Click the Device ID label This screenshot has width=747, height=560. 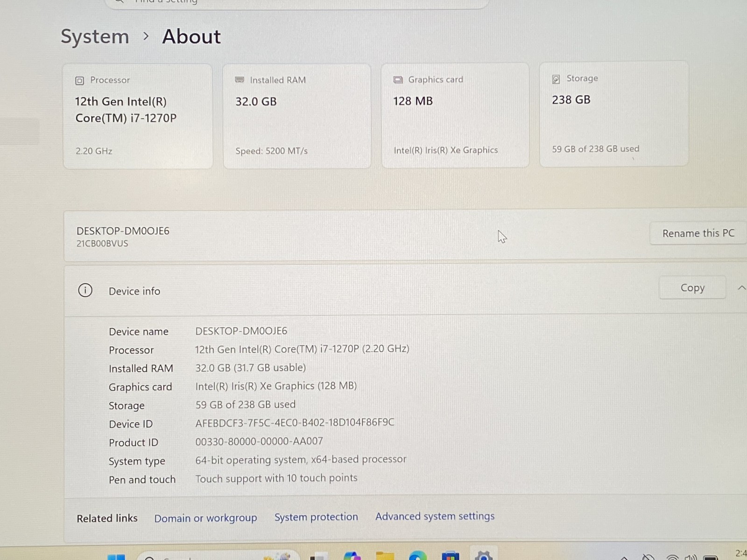point(131,424)
